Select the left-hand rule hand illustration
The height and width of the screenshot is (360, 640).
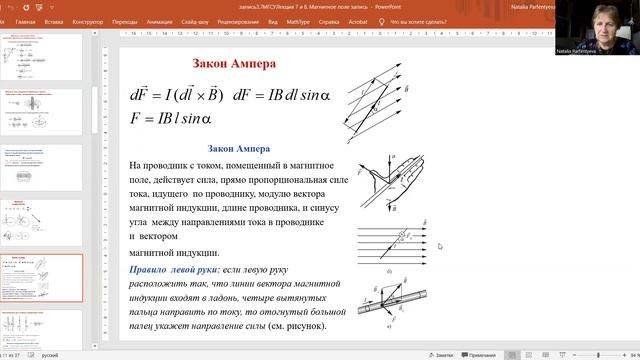click(x=391, y=183)
